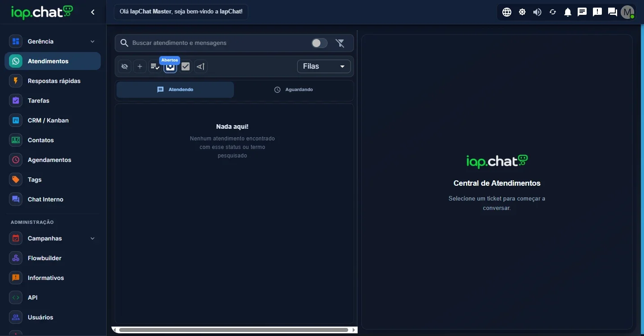Open the Flowbuilder page

(52, 258)
